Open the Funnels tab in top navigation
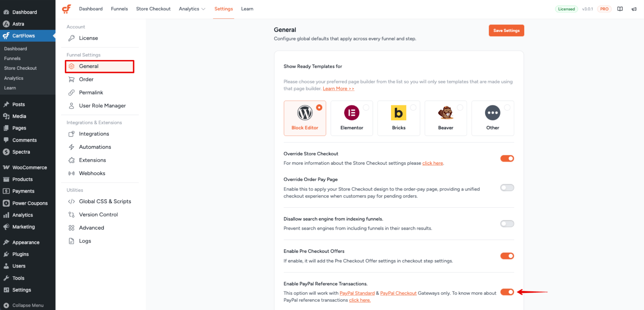This screenshot has width=644, height=310. tap(119, 9)
